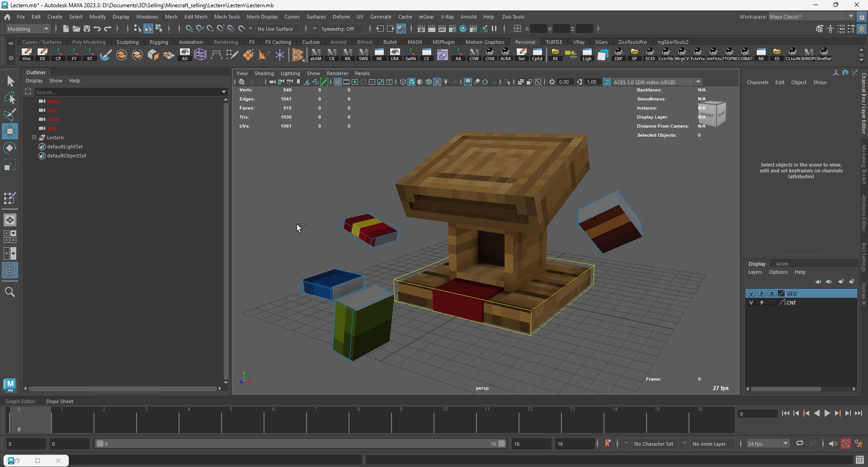The height and width of the screenshot is (467, 868).
Task: Open the search magnifier in toolbox
Action: pos(10,292)
